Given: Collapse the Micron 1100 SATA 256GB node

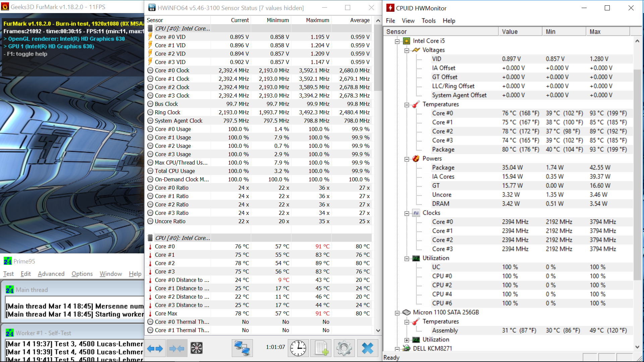Looking at the screenshot, I should (x=397, y=313).
